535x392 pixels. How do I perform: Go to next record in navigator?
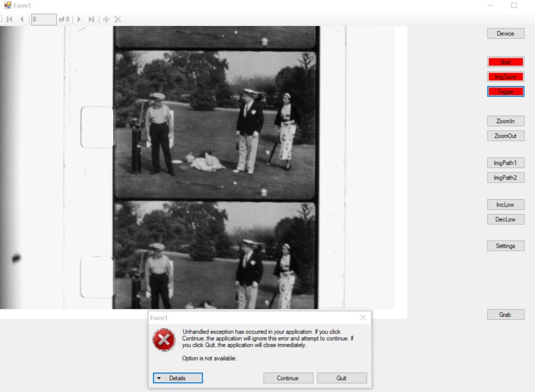79,19
